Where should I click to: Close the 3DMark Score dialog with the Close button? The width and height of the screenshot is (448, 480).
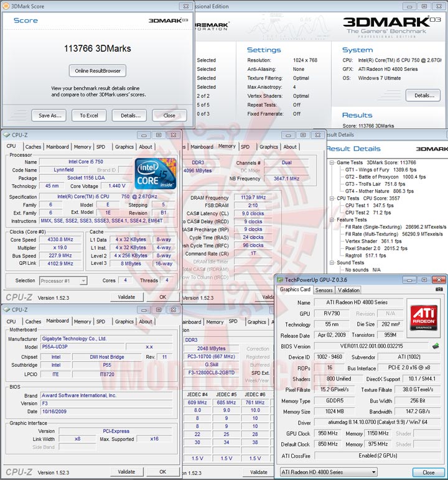pyautogui.click(x=169, y=116)
